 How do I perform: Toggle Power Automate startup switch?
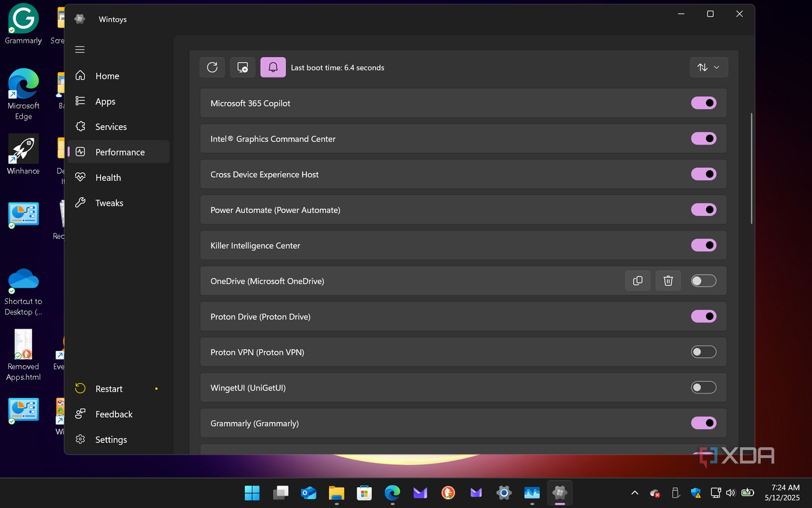point(704,209)
